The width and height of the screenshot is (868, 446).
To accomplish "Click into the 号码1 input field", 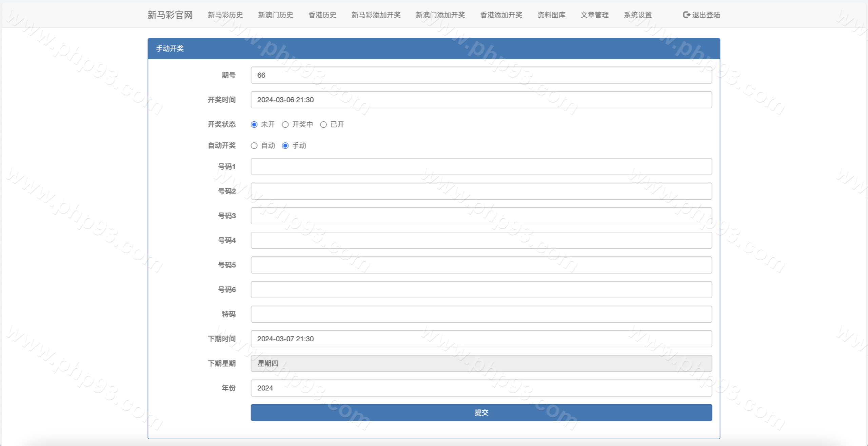I will click(x=481, y=166).
